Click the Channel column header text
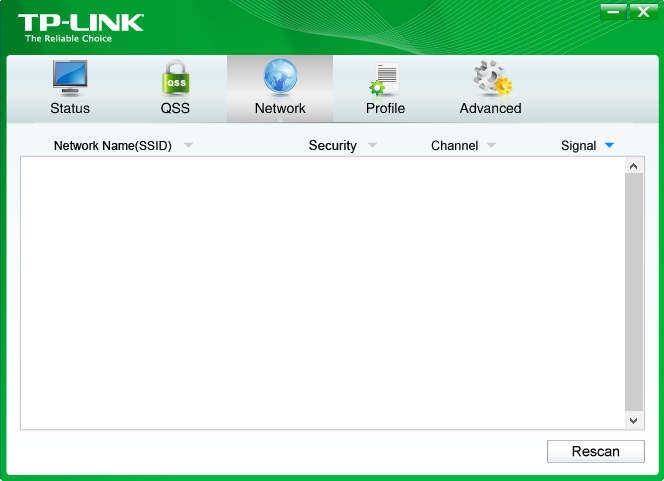This screenshot has width=664, height=481. [454, 146]
